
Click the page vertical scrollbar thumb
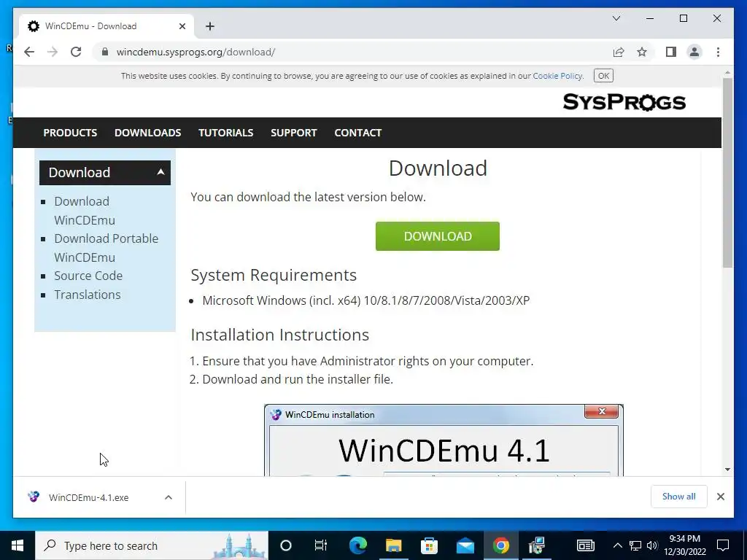727,172
